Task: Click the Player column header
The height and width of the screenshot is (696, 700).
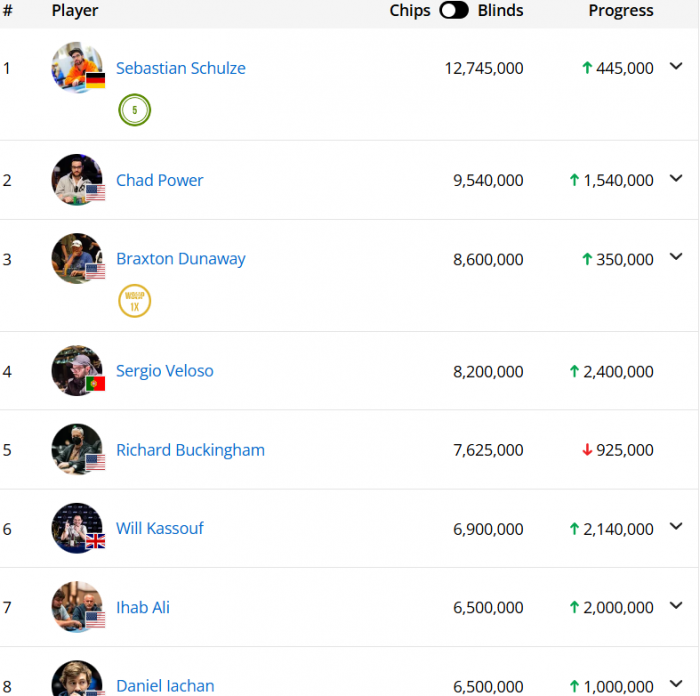Action: pyautogui.click(x=75, y=10)
